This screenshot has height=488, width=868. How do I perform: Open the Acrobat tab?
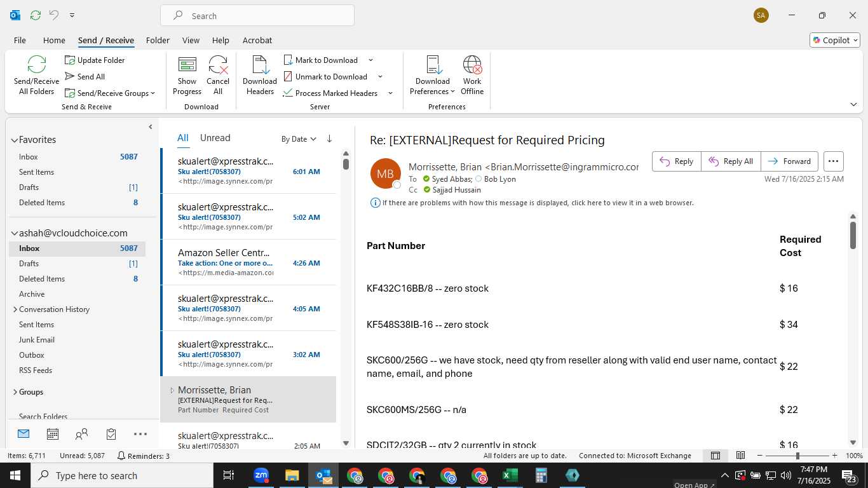(257, 40)
